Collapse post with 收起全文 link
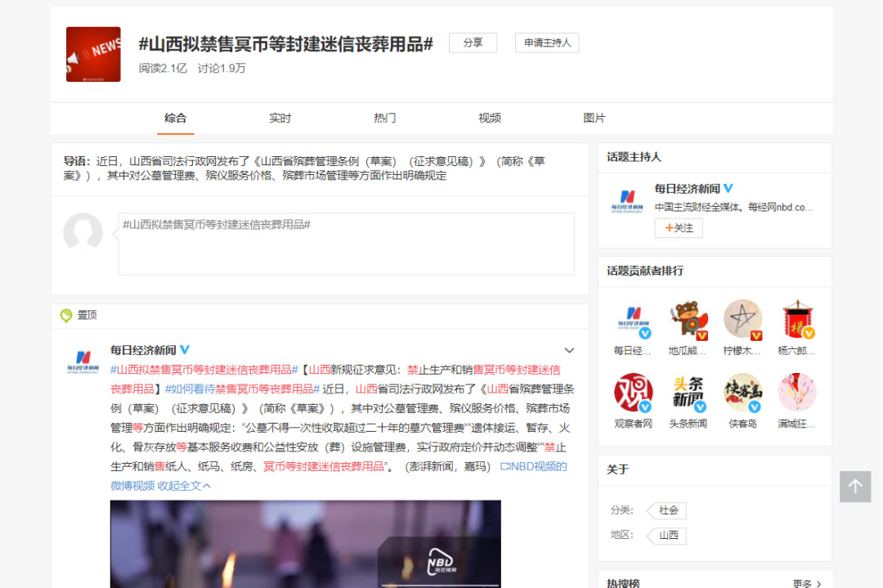This screenshot has height=588, width=883. pyautogui.click(x=184, y=486)
